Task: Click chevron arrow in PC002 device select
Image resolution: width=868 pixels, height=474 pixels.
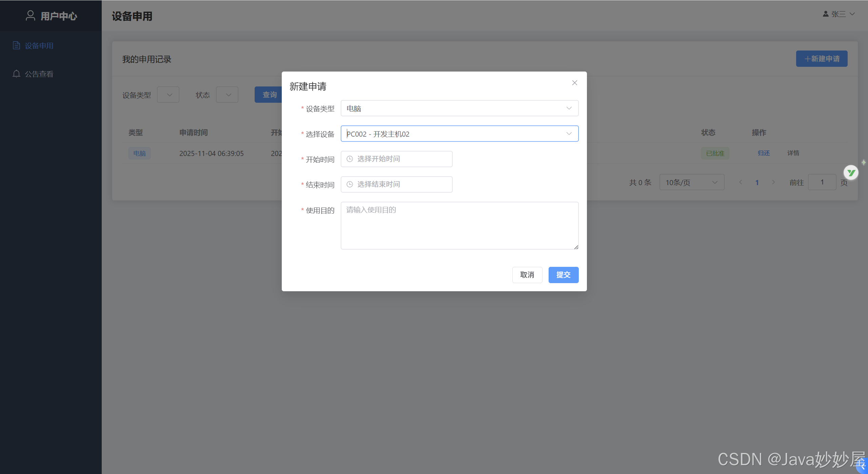Action: pyautogui.click(x=569, y=134)
